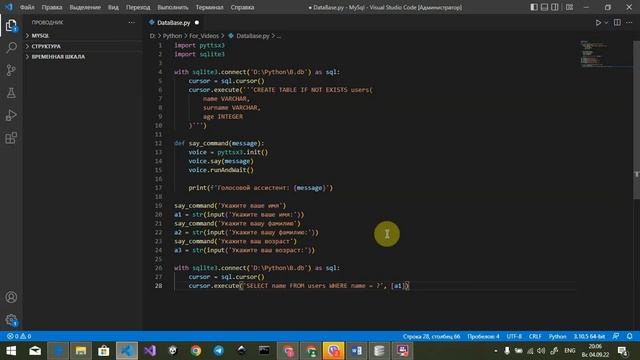The image size is (640, 360).
Task: Click the errors and warnings status indicator
Action: [x=19, y=336]
